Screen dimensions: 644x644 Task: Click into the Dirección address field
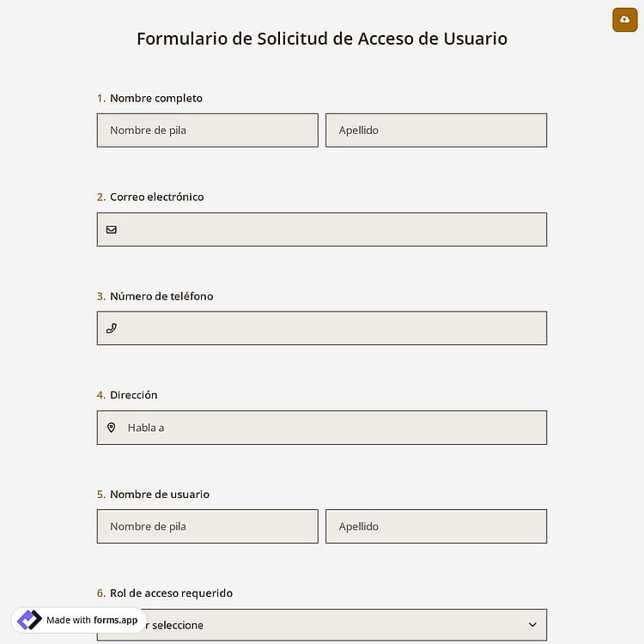(322, 428)
